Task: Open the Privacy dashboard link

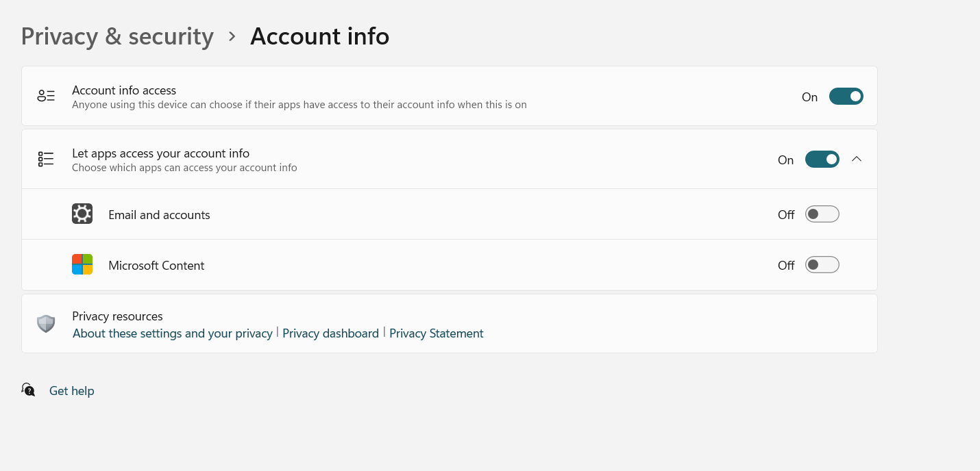Action: click(x=330, y=333)
